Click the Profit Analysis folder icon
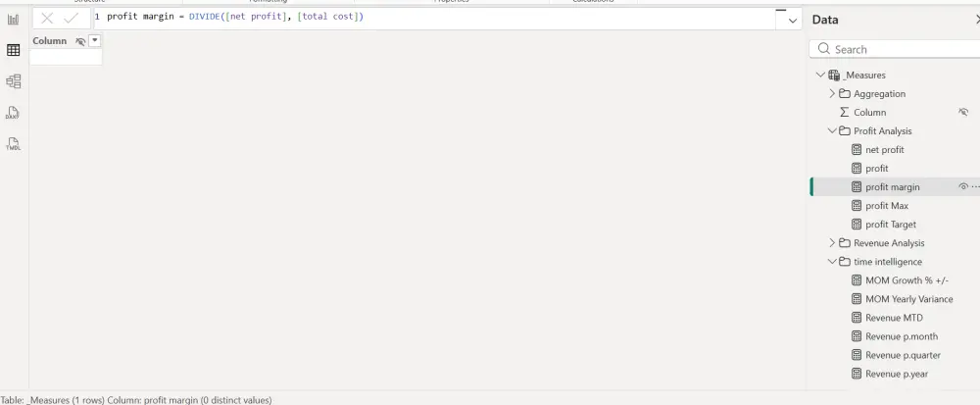Image resolution: width=980 pixels, height=405 pixels. coord(845,130)
